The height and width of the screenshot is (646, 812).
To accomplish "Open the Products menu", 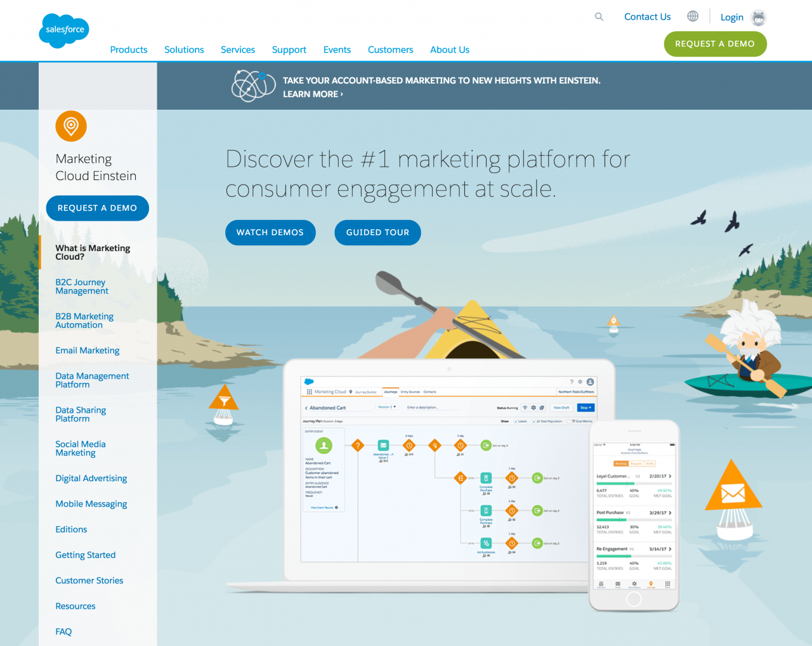I will pyautogui.click(x=129, y=49).
